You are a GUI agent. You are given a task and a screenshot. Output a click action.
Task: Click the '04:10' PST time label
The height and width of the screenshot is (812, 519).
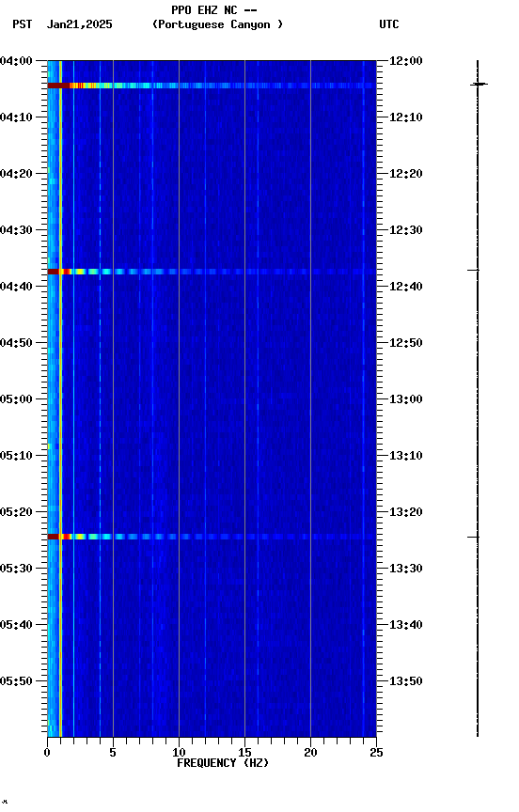16,117
